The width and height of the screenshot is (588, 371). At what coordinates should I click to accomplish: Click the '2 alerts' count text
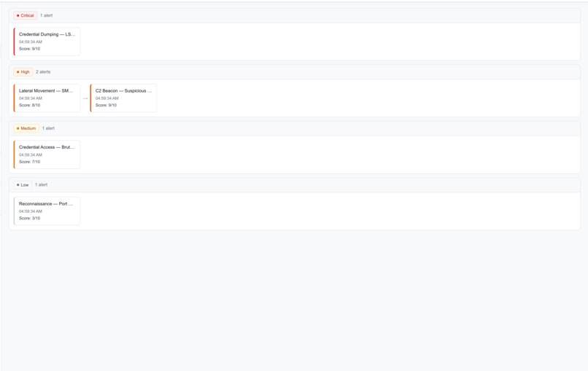[x=43, y=72]
